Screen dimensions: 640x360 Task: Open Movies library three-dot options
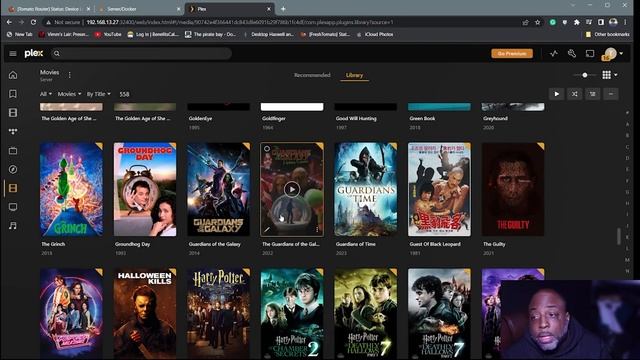click(x=69, y=75)
